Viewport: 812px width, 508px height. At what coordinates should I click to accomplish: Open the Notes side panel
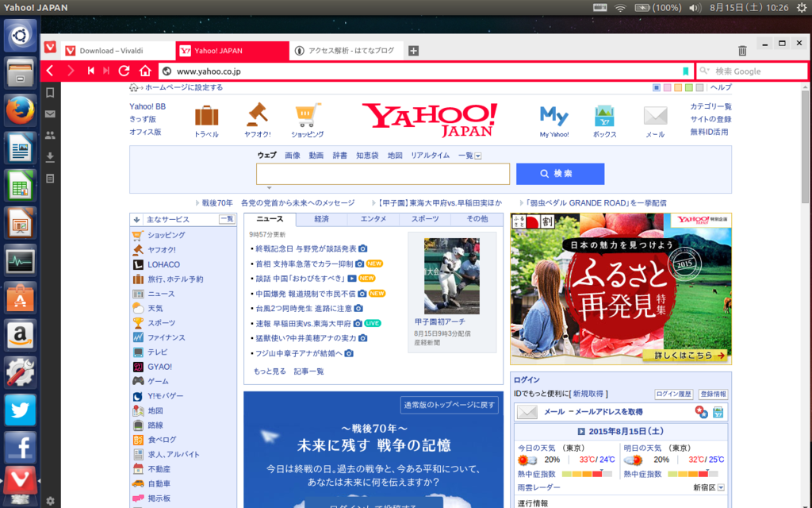(x=50, y=179)
